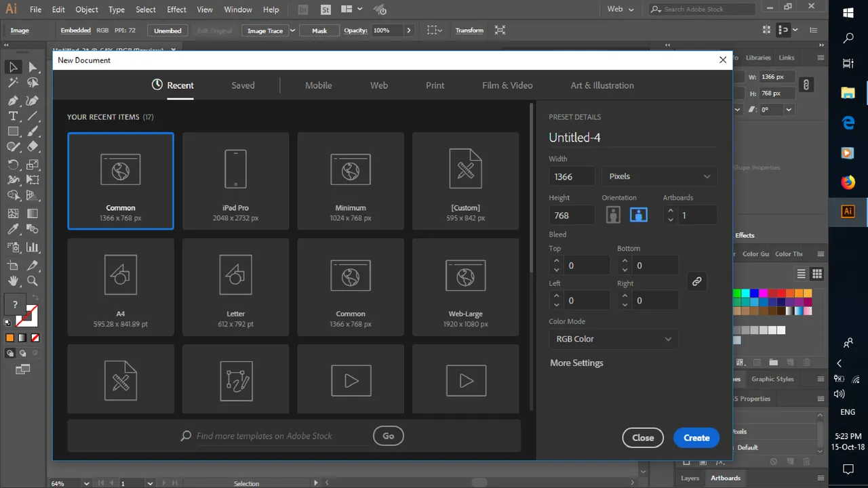Open the RGB Color mode dropdown
Viewport: 868px width, 488px height.
point(613,339)
